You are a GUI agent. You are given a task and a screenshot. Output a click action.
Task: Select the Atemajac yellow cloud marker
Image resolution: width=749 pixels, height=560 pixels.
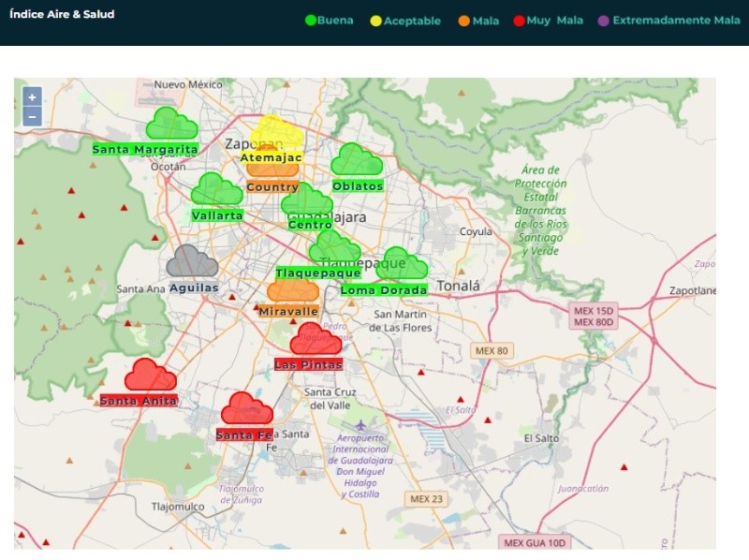279,131
